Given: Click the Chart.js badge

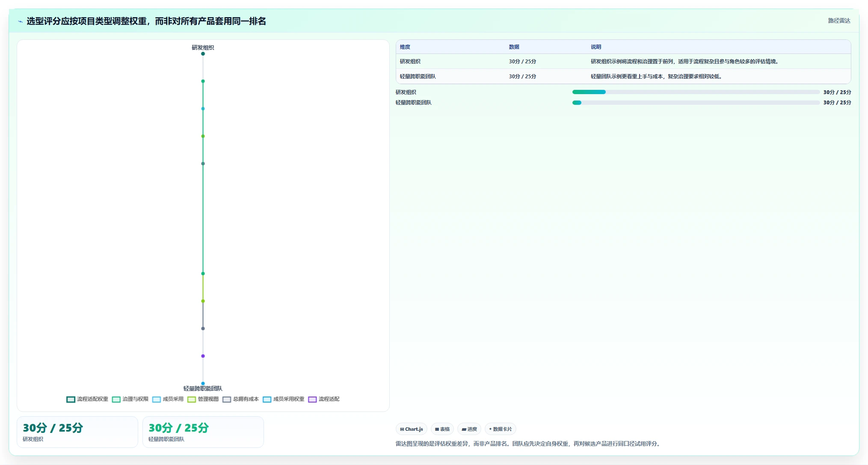Looking at the screenshot, I should pyautogui.click(x=411, y=429).
